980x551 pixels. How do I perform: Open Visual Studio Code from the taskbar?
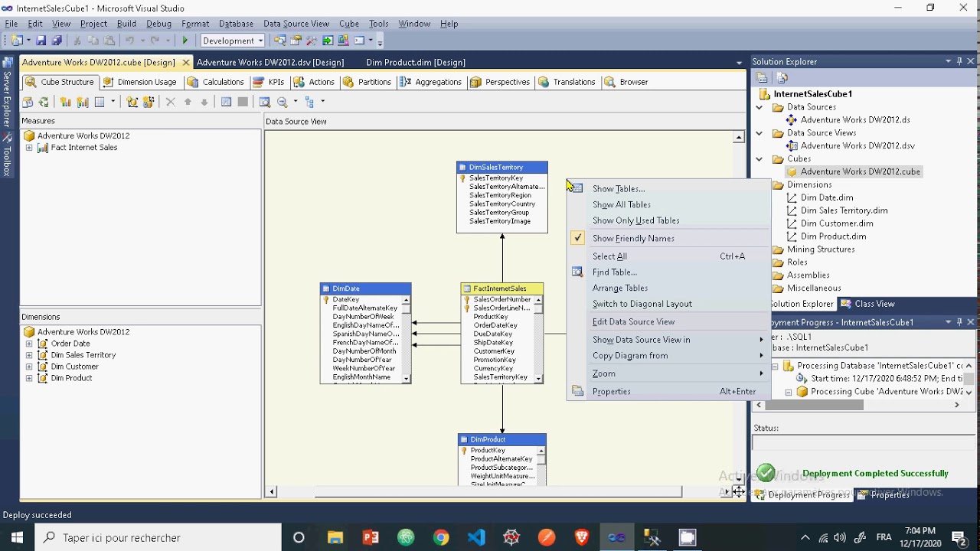click(476, 537)
